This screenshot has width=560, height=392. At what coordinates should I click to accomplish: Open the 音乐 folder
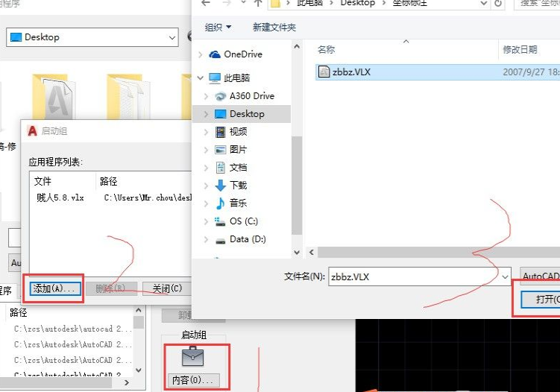click(x=238, y=203)
